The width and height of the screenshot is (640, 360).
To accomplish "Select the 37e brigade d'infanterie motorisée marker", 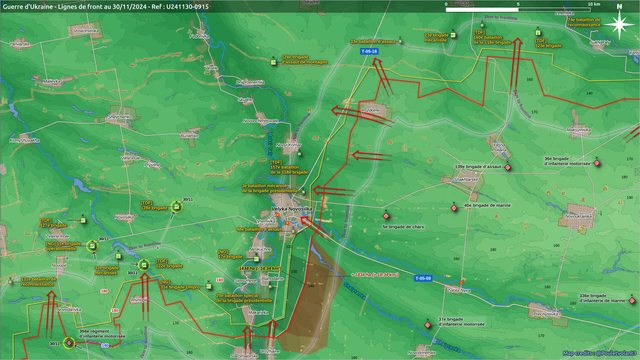I will click(x=428, y=325).
